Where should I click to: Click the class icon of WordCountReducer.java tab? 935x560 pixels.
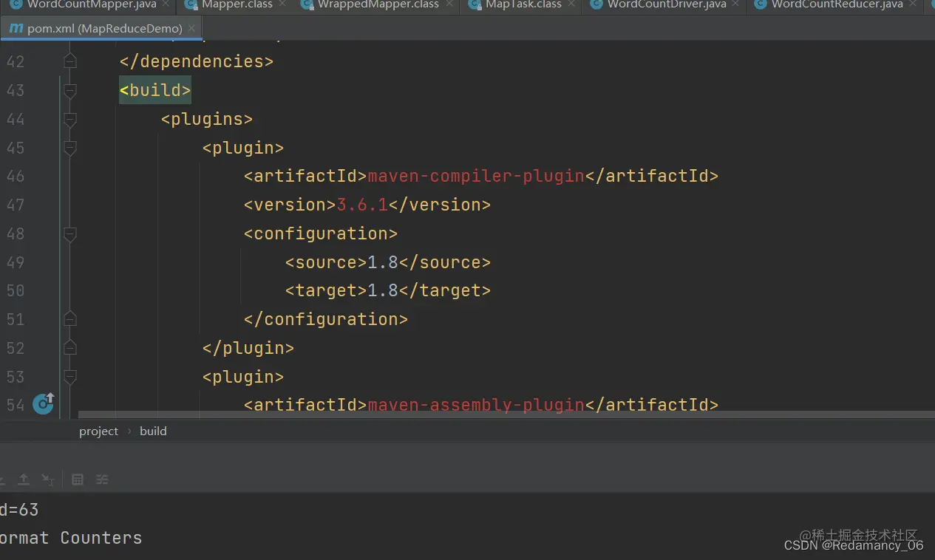(760, 4)
